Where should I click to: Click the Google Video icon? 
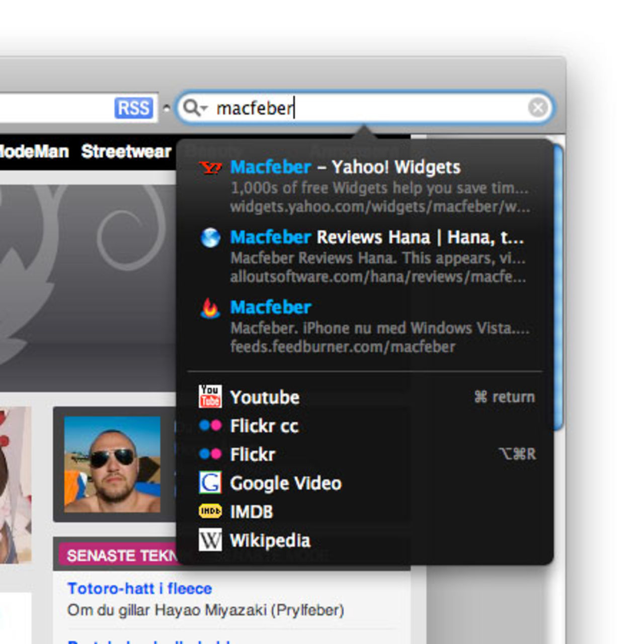pyautogui.click(x=210, y=483)
